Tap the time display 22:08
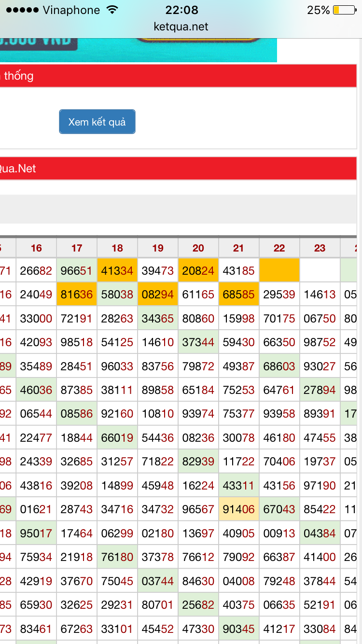 pos(182,10)
